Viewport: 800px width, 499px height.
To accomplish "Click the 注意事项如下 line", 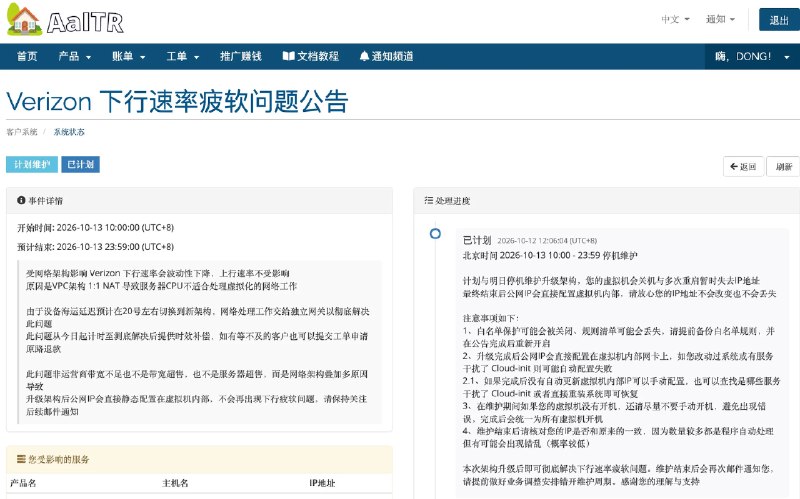I will pyautogui.click(x=491, y=318).
